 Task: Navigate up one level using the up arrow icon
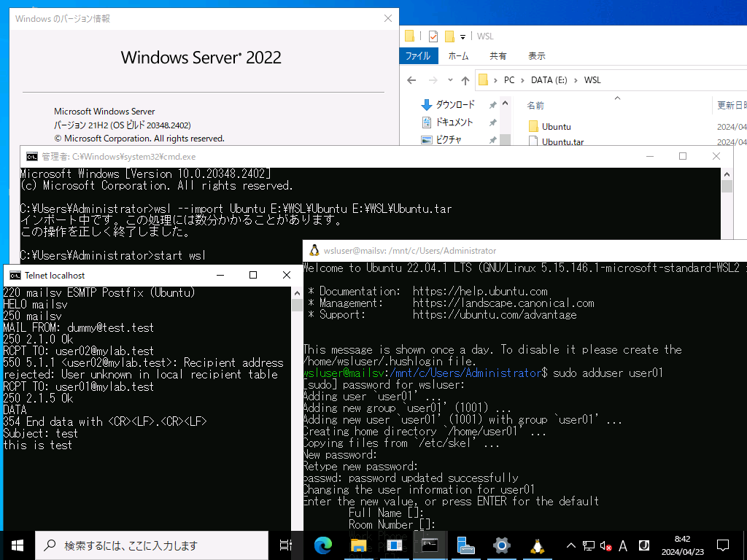click(465, 79)
